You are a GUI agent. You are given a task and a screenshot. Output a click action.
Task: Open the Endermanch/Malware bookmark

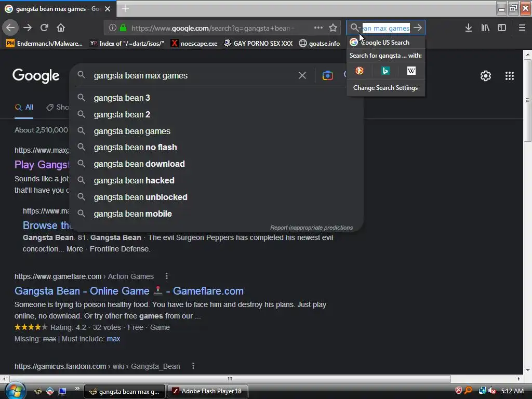click(45, 44)
